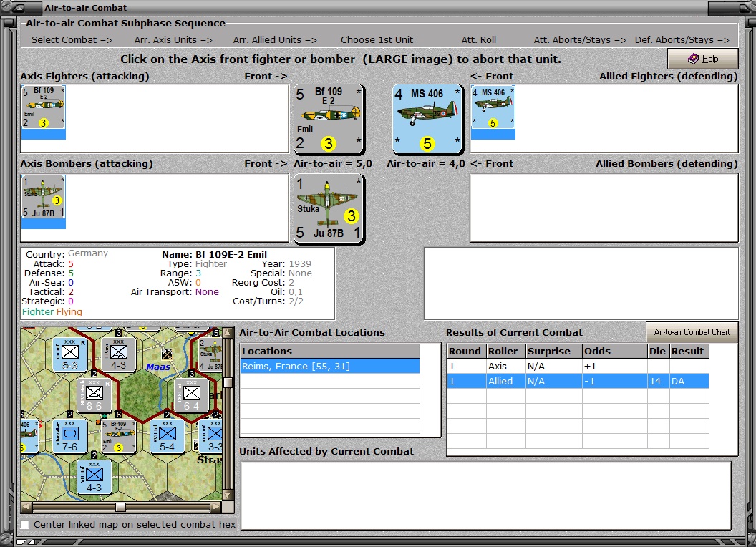The width and height of the screenshot is (756, 547).
Task: Click the Name: Bf 109E-2 Emil text
Action: tap(215, 254)
